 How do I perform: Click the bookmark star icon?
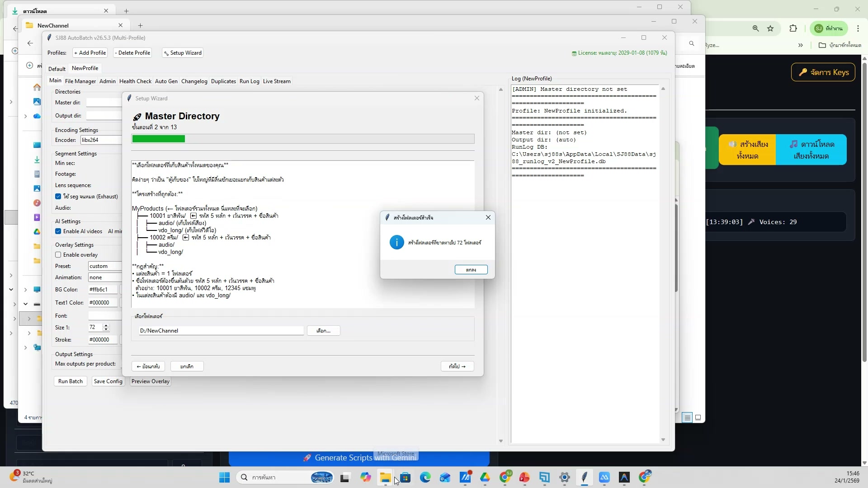pyautogui.click(x=770, y=28)
